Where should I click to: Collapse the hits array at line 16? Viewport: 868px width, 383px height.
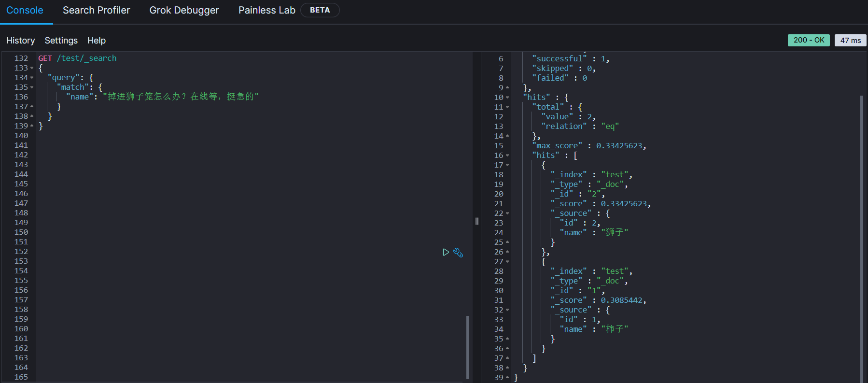[507, 156]
